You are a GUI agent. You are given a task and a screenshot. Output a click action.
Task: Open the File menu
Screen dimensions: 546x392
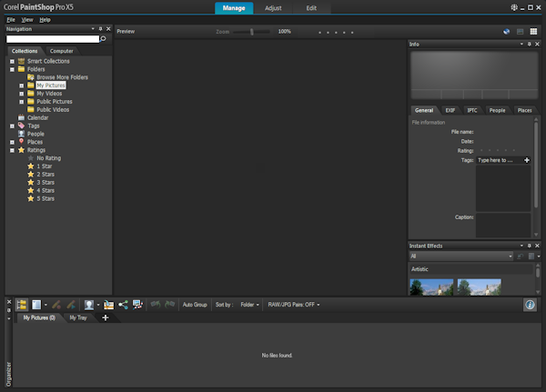[11, 18]
